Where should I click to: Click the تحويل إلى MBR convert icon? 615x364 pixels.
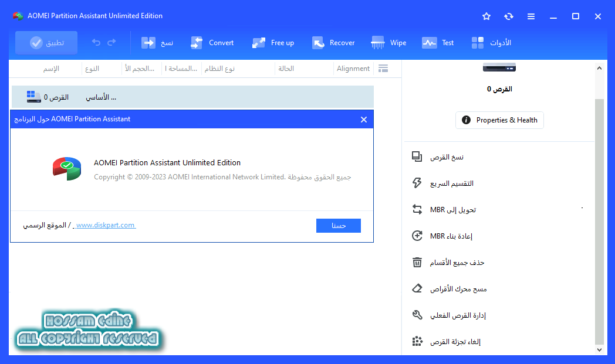tap(417, 210)
